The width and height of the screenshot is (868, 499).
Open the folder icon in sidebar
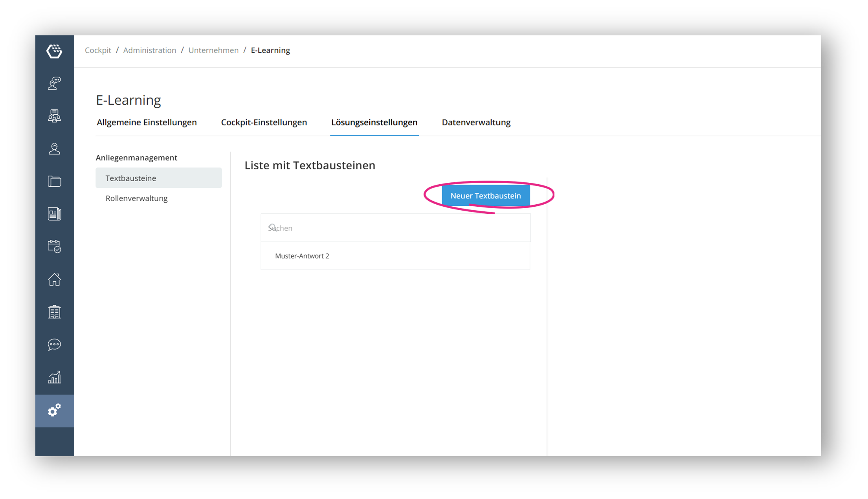click(54, 181)
